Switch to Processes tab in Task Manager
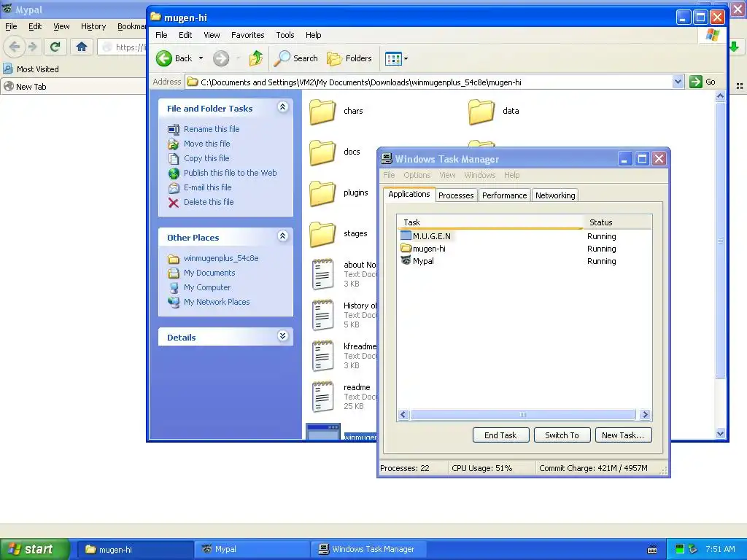The width and height of the screenshot is (747, 560). (456, 195)
